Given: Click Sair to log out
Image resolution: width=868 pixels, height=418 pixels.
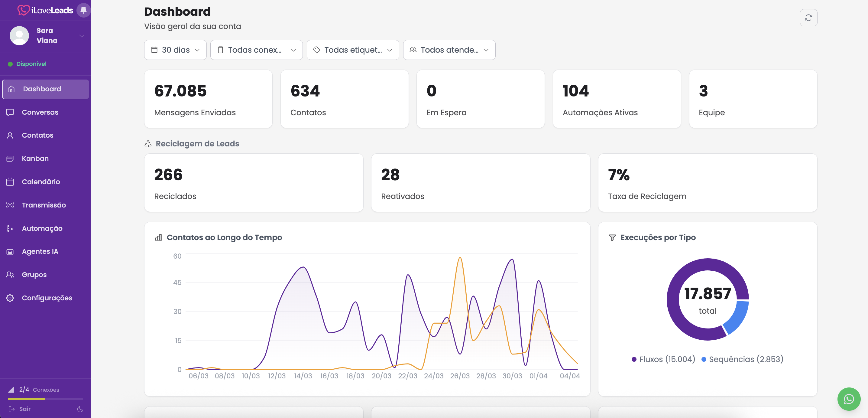Looking at the screenshot, I should coord(25,409).
